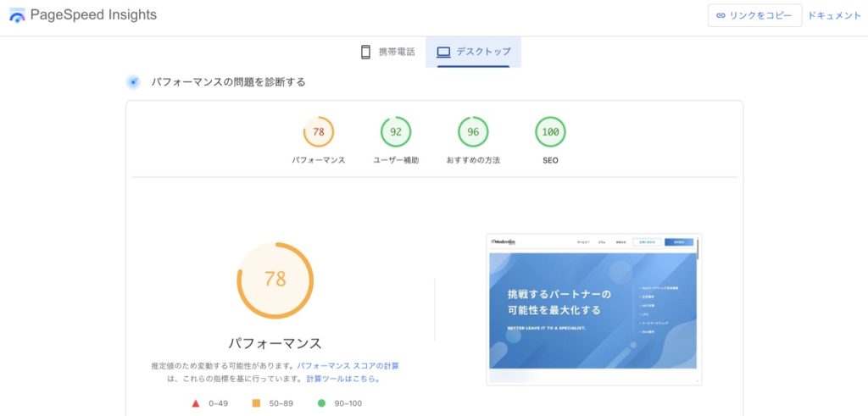The image size is (868, 416).
Task: Click the パフォーマンスの問題を診断する heading
Action: tap(228, 82)
